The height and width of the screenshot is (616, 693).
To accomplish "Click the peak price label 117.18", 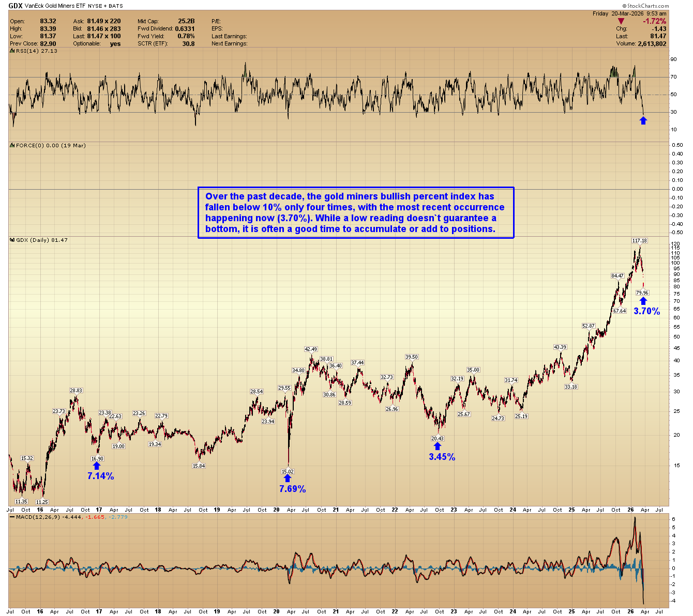I will pos(640,240).
